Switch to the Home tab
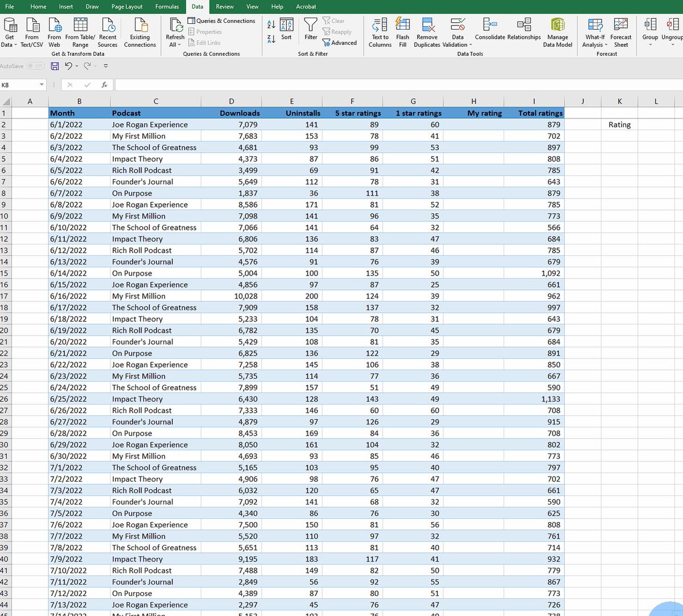This screenshot has width=683, height=616. (39, 7)
